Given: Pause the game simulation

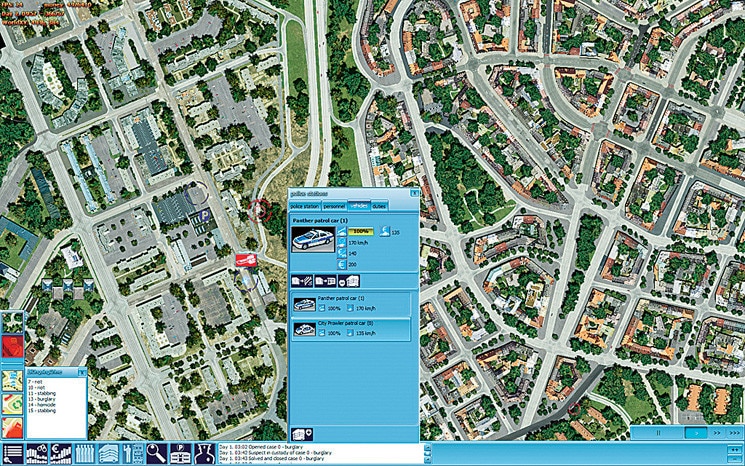Looking at the screenshot, I should [658, 434].
